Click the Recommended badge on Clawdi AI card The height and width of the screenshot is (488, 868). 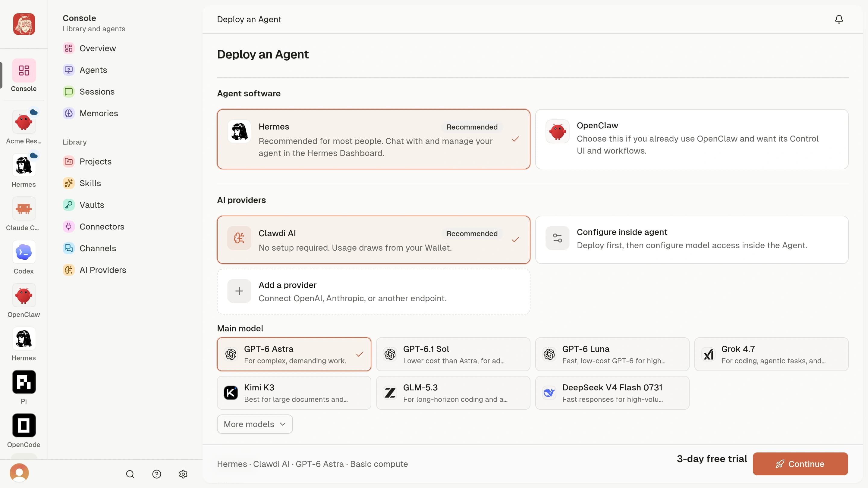click(x=472, y=234)
